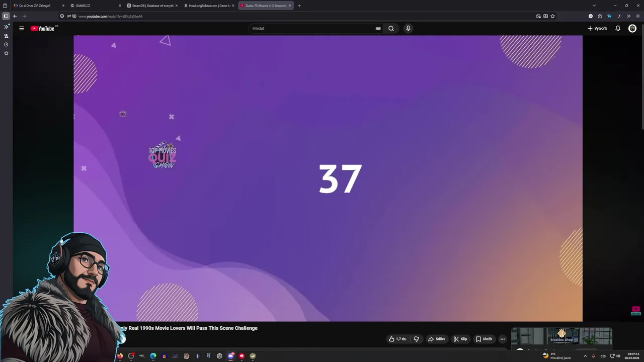Expand the list all tabs dropdown

[594, 6]
